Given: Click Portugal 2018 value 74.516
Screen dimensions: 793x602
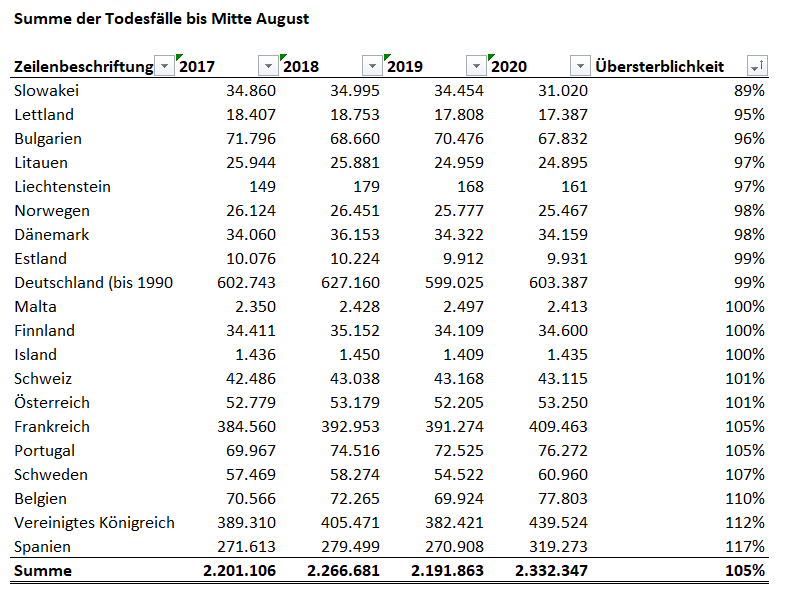Looking at the screenshot, I should [355, 451].
